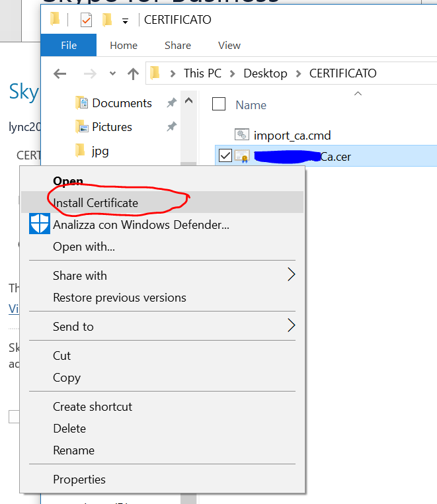Expand the Share with submenu

[291, 275]
